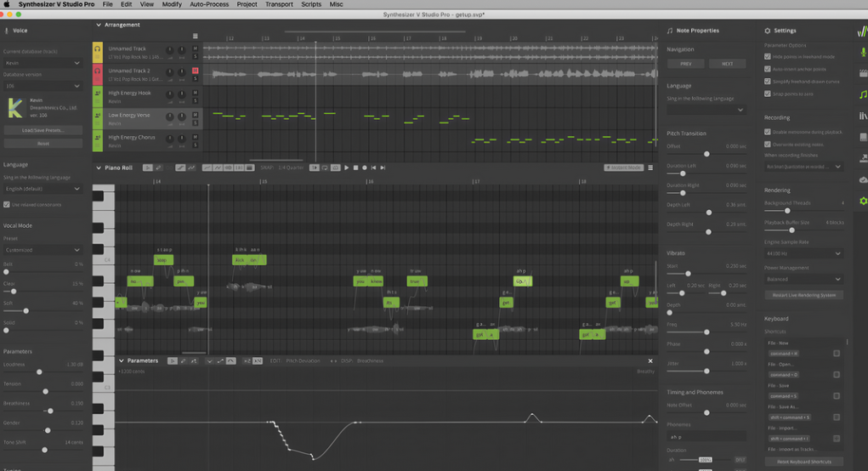Select pointer tool in Parameters panel

point(173,360)
